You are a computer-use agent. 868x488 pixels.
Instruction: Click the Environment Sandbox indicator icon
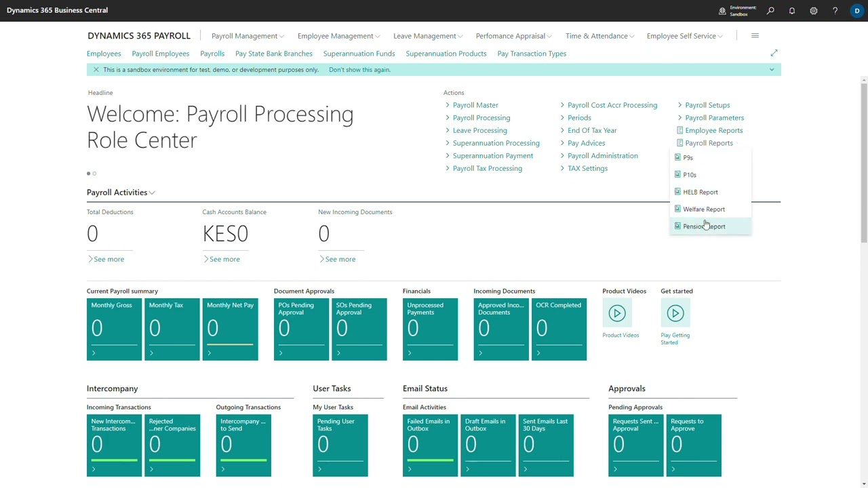[x=722, y=11]
